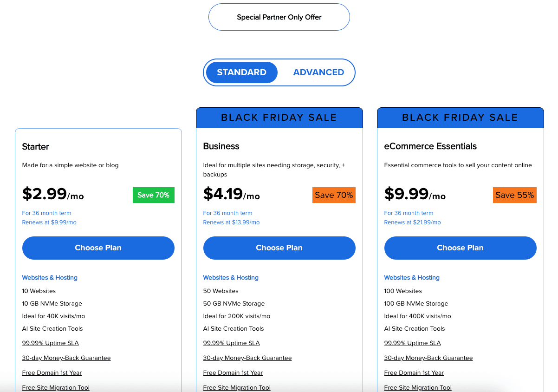Click AI Site Creation Tools in Business
Image resolution: width=558 pixels, height=392 pixels.
234,329
